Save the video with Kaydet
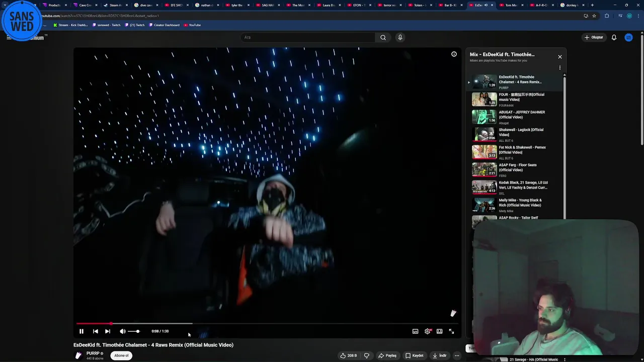This screenshot has width=644, height=362. coord(415,355)
